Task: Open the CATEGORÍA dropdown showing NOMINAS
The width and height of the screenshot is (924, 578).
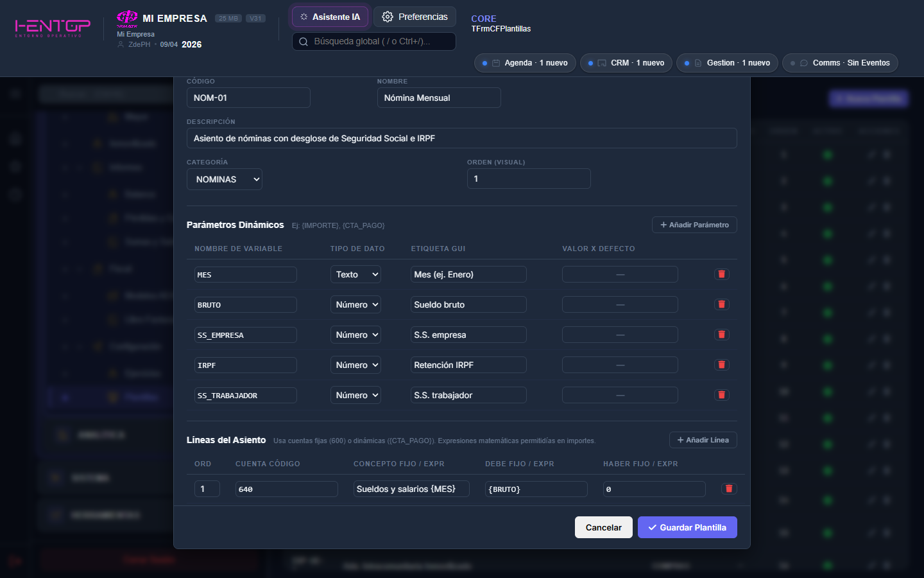Action: [x=225, y=179]
